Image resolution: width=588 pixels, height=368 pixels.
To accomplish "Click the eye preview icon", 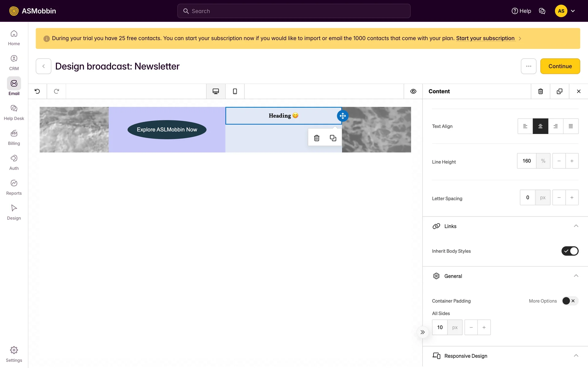I will pos(413,91).
